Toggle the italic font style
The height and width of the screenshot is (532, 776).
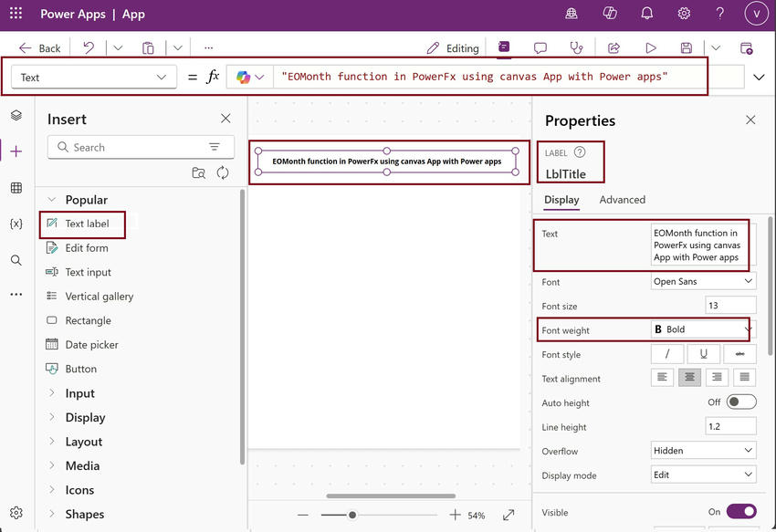[x=667, y=354]
